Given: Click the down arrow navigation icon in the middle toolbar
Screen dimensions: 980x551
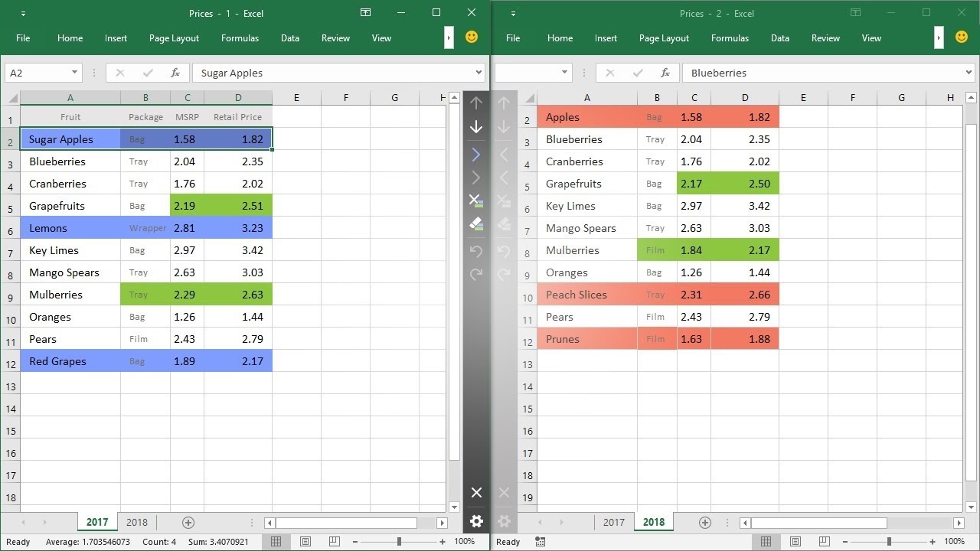Looking at the screenshot, I should point(476,127).
